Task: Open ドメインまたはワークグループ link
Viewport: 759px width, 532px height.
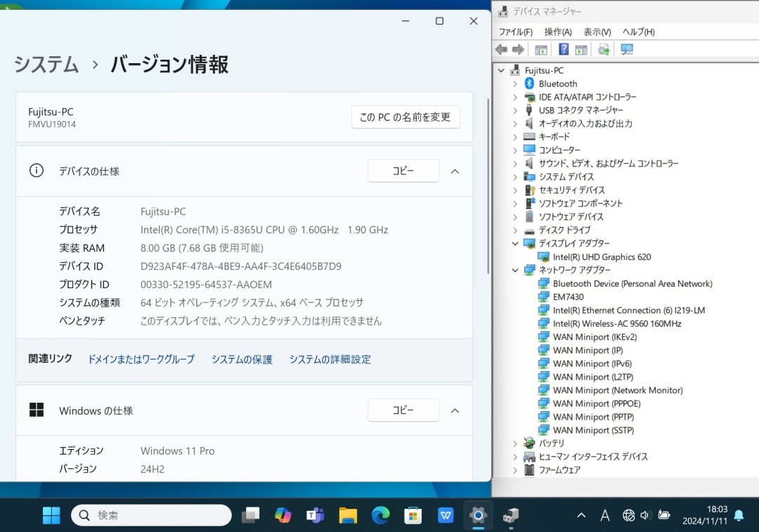Action: tap(141, 359)
